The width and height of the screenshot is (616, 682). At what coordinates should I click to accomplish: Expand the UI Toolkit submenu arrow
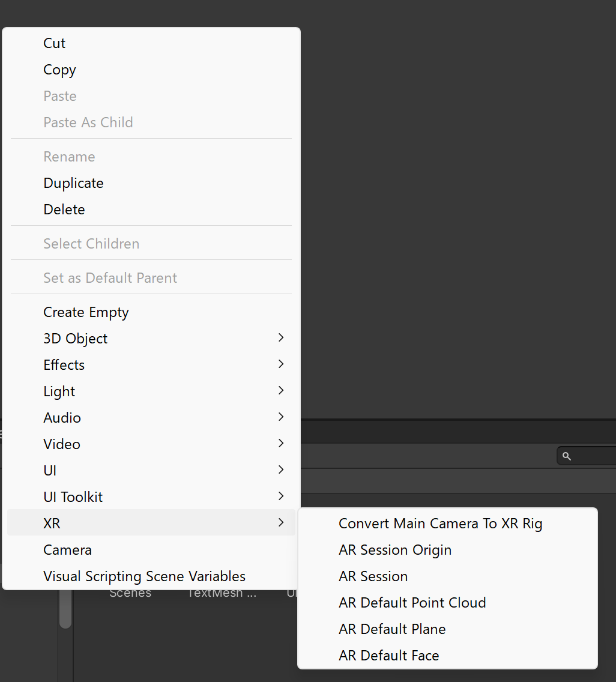click(x=281, y=496)
